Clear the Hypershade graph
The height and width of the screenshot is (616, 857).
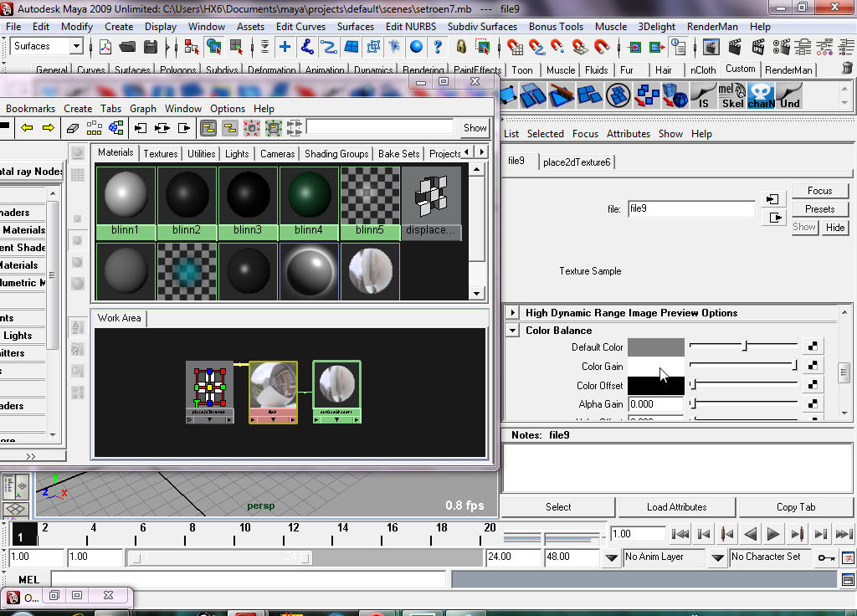point(73,128)
